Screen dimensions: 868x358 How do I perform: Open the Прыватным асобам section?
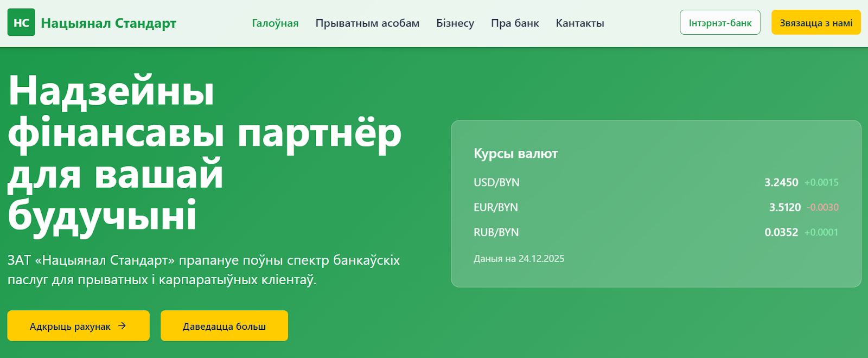(x=367, y=23)
